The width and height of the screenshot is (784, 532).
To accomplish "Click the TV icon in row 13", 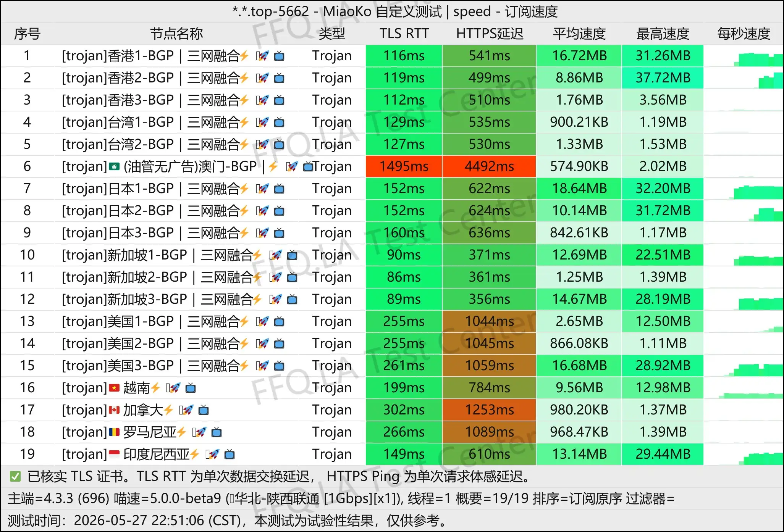I will pos(280,322).
